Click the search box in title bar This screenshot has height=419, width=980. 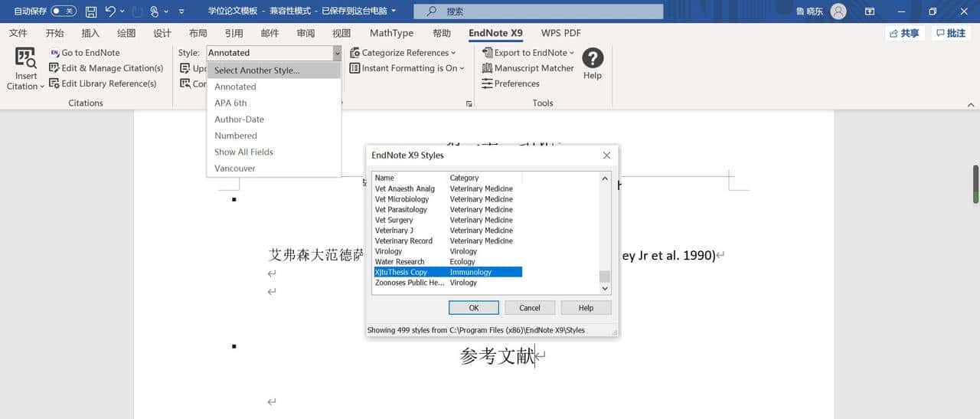(538, 11)
